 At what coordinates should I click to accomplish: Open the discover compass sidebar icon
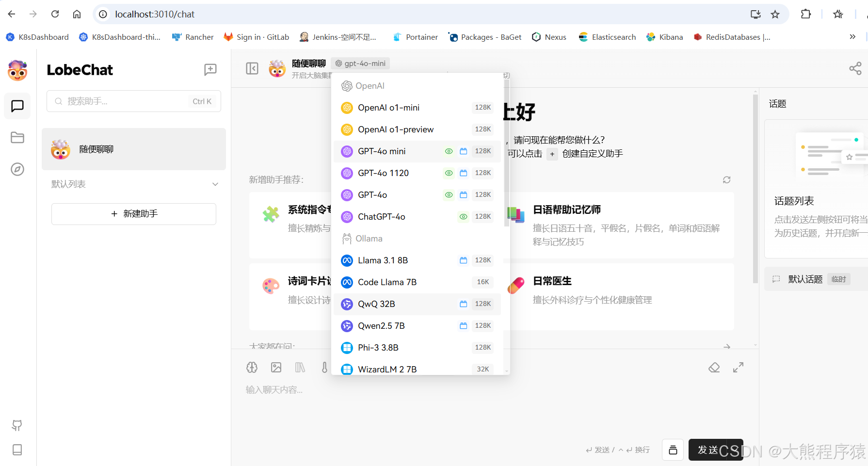coord(17,169)
